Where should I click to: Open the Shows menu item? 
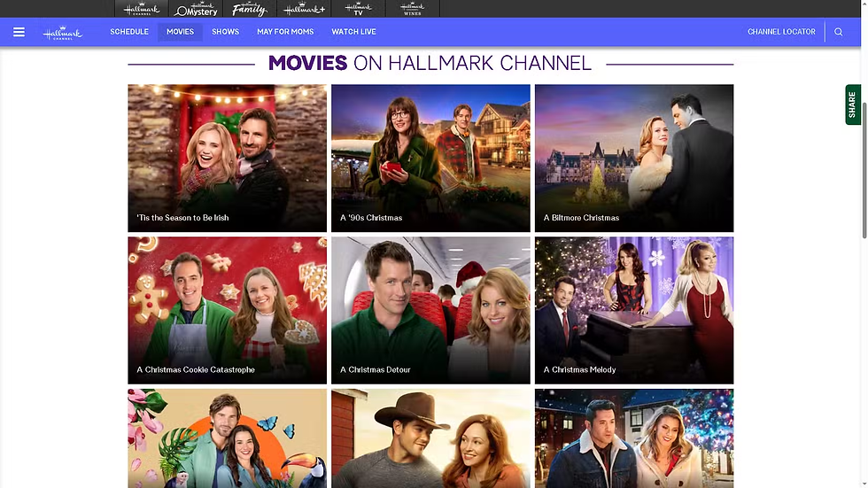click(x=225, y=32)
